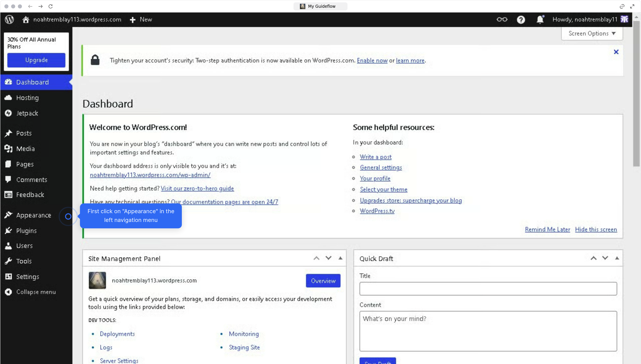Image resolution: width=641 pixels, height=364 pixels.
Task: Follow the Enable now link
Action: (372, 60)
